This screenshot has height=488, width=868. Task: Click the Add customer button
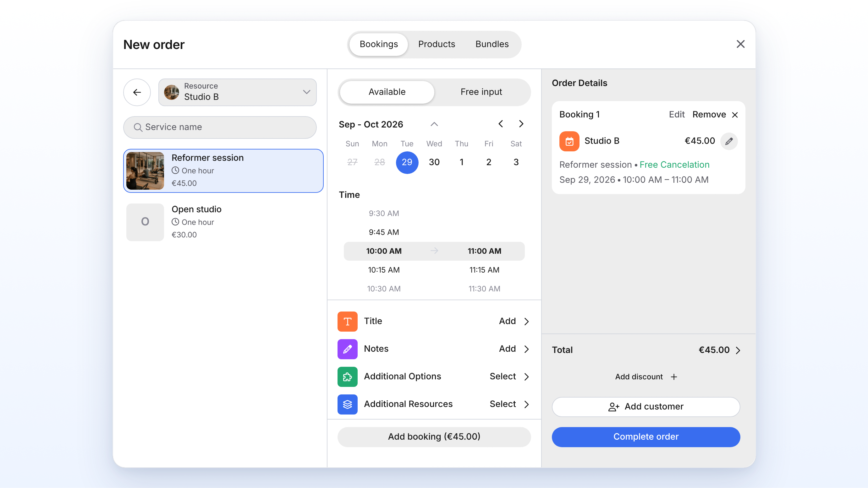646,407
